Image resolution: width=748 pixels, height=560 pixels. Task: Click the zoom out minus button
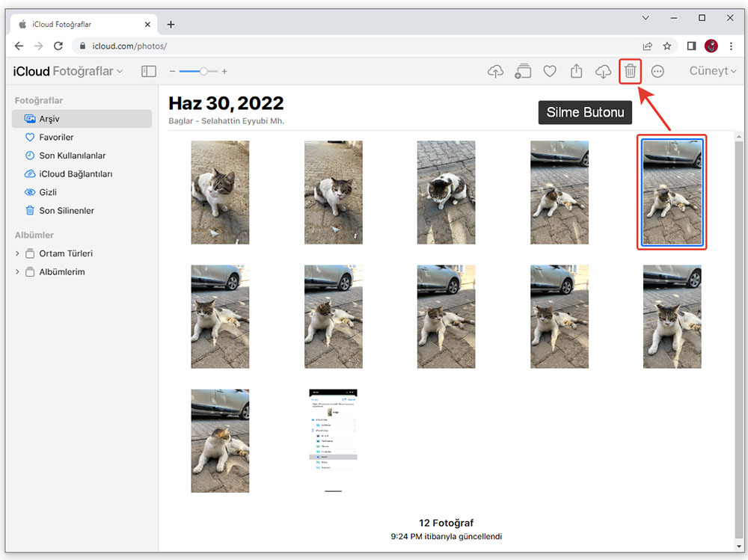pyautogui.click(x=172, y=71)
